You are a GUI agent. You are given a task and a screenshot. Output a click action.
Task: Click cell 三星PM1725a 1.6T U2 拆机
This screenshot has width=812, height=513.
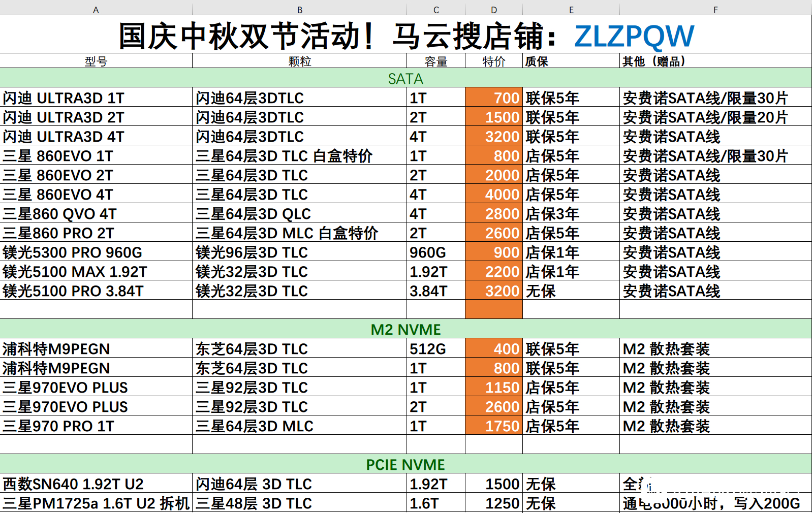coord(96,503)
